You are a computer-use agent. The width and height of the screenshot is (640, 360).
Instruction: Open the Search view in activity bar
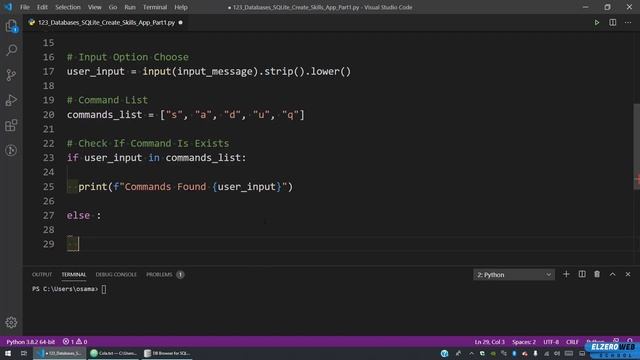point(11,50)
